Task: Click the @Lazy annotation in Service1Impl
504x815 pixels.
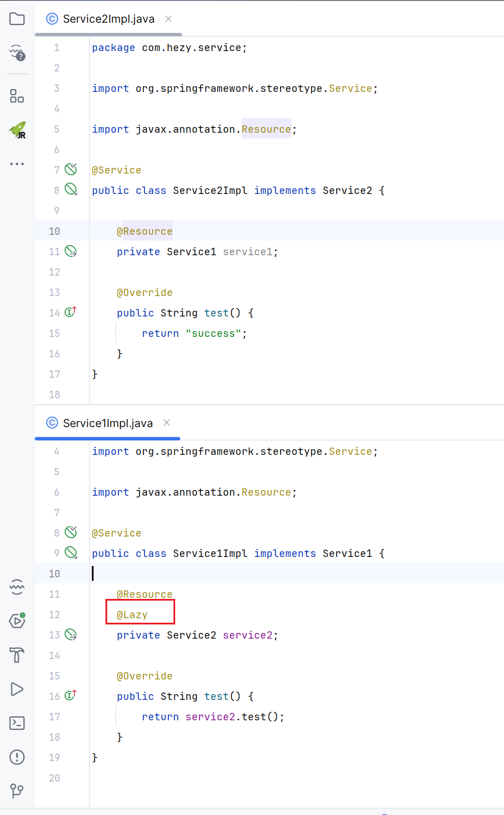Action: 132,615
